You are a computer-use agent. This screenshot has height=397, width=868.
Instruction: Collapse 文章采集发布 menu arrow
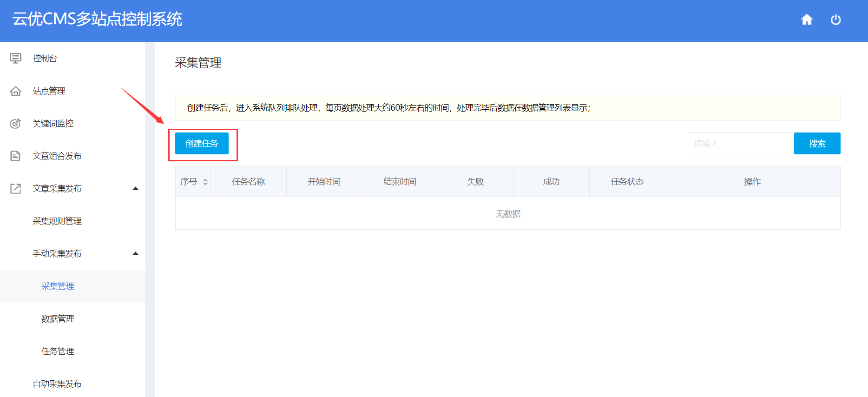[135, 188]
